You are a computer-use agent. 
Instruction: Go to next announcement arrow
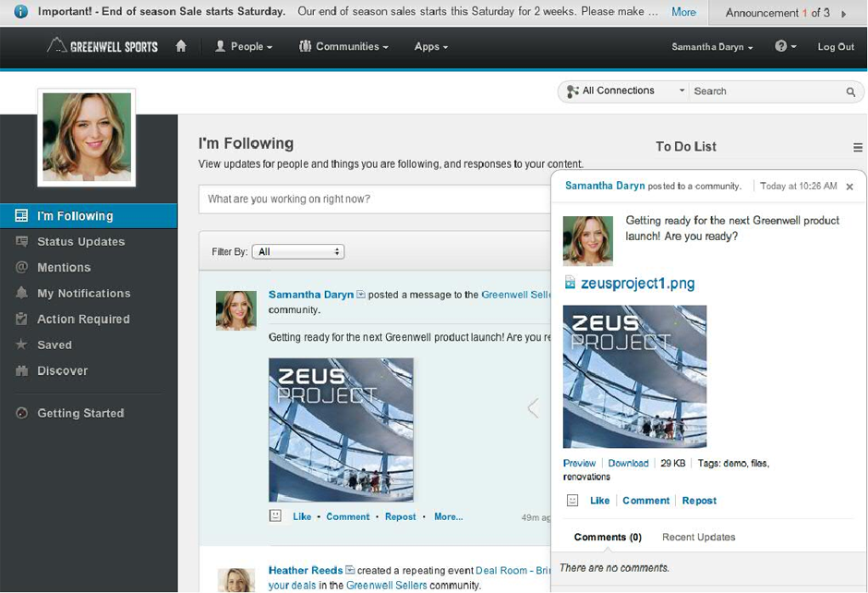pos(844,14)
